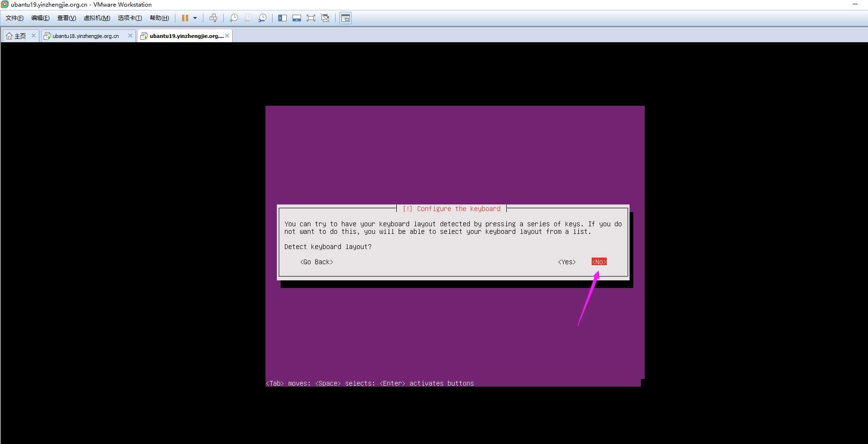868x444 pixels.
Task: Switch to the 主页 home tab
Action: [20, 36]
